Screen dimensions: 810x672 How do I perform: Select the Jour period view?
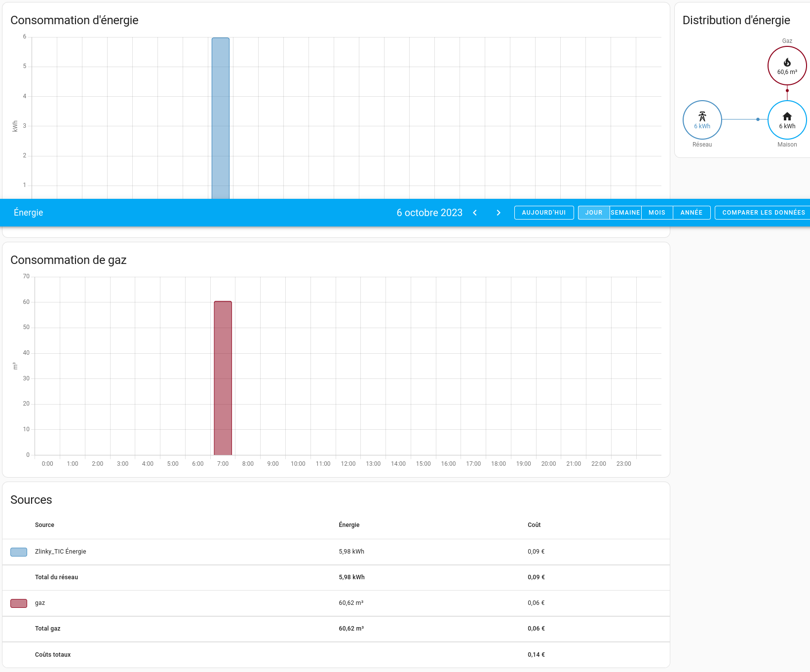coord(594,213)
